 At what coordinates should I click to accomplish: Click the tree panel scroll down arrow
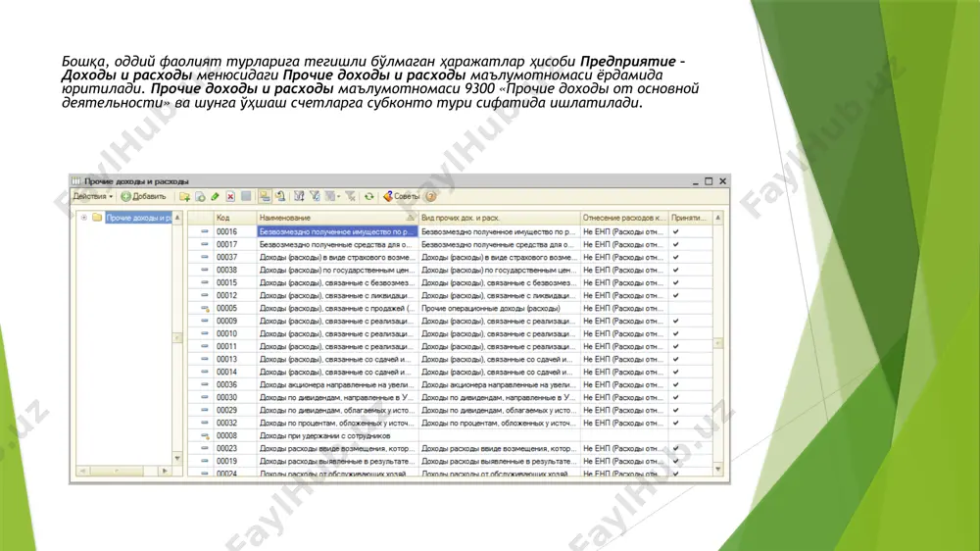pyautogui.click(x=177, y=459)
